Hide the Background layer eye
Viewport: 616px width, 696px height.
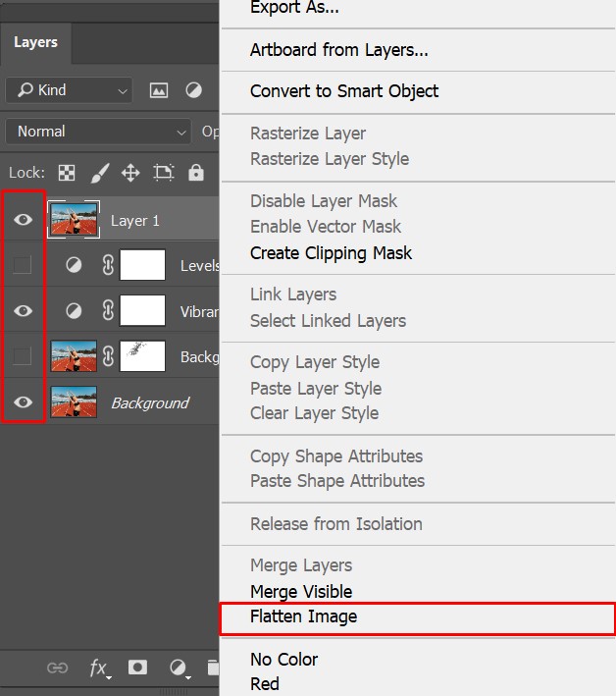[x=23, y=402]
